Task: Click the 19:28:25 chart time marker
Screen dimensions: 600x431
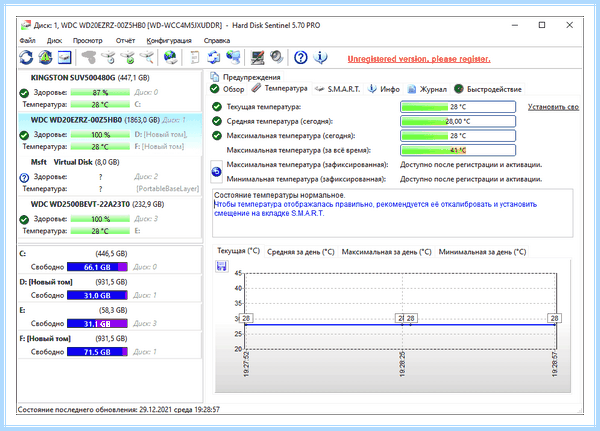Action: [402, 364]
